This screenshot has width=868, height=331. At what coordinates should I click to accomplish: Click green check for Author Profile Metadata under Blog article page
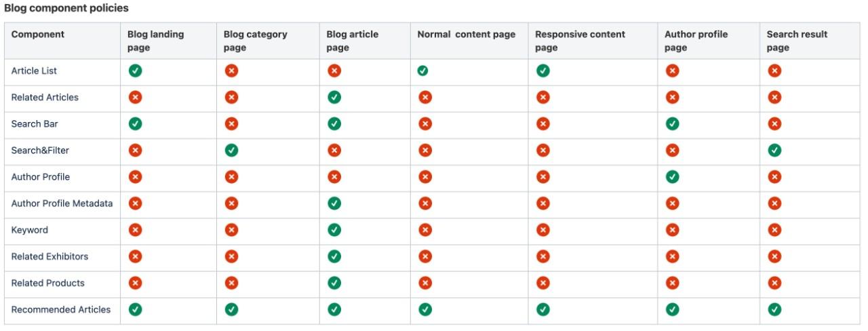pyautogui.click(x=334, y=203)
